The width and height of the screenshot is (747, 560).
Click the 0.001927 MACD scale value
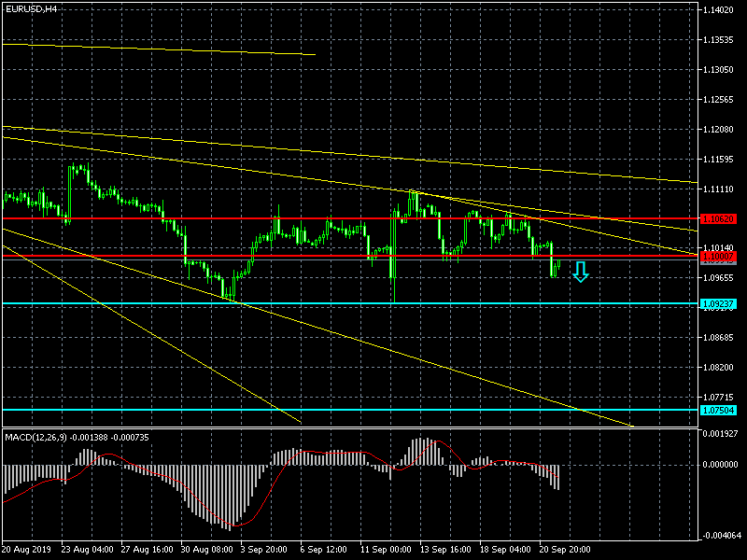720,434
